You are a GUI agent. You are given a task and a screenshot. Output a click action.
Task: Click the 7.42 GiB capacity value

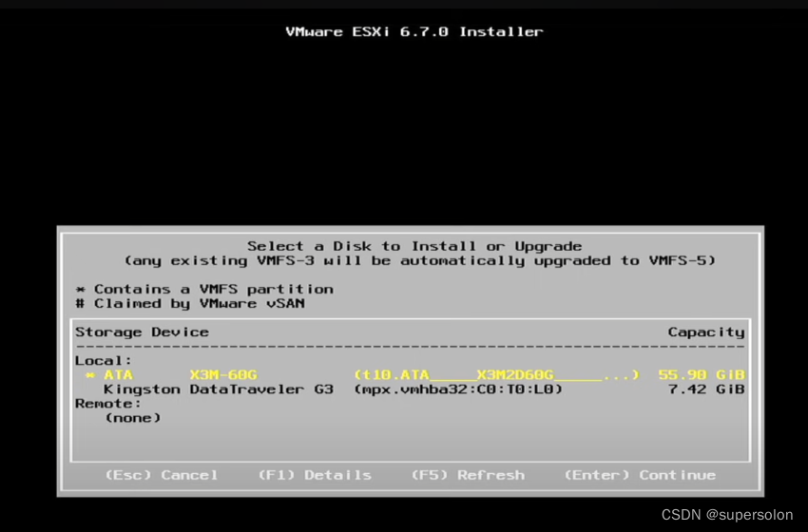pos(706,389)
